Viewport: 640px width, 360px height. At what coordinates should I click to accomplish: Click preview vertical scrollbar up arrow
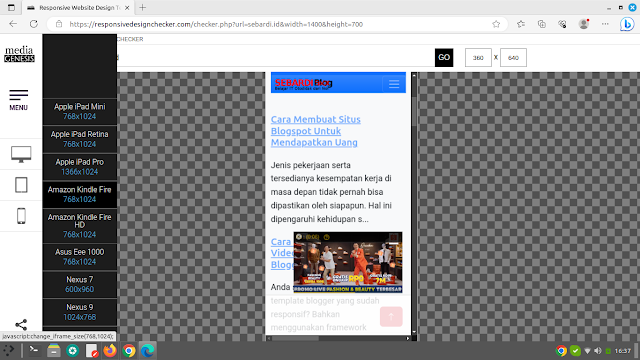[414, 76]
